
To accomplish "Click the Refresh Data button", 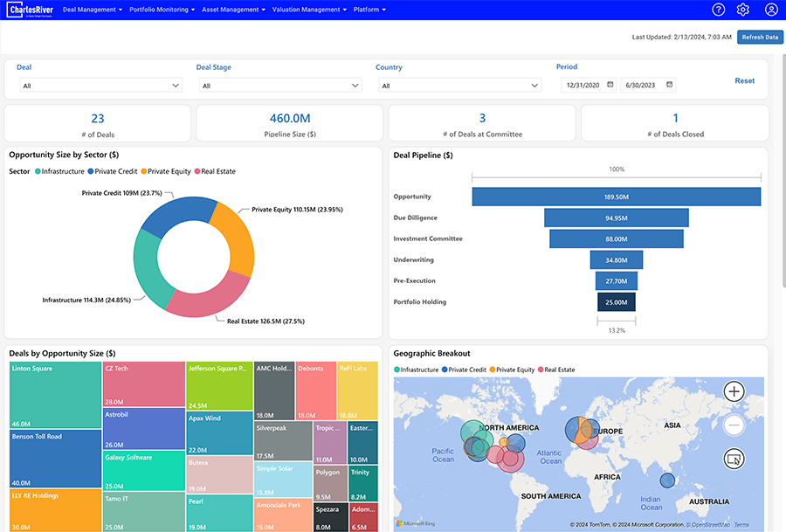I will click(x=760, y=37).
